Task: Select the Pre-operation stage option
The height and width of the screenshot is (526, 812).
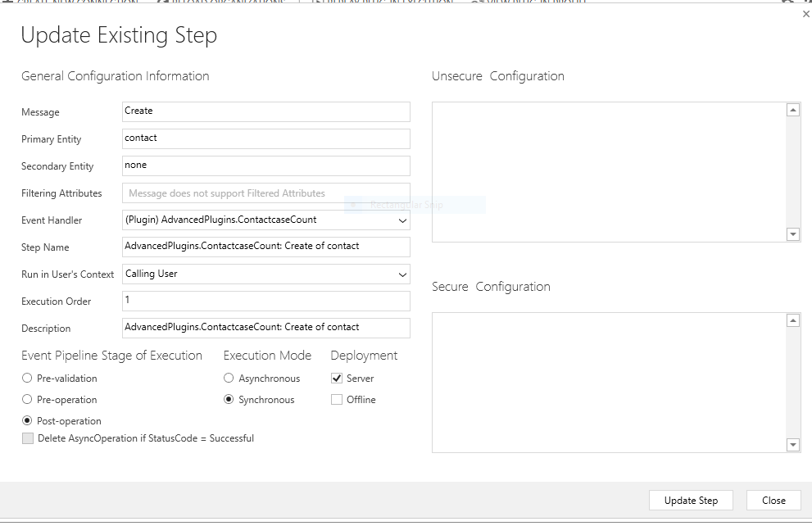Action: [x=28, y=400]
